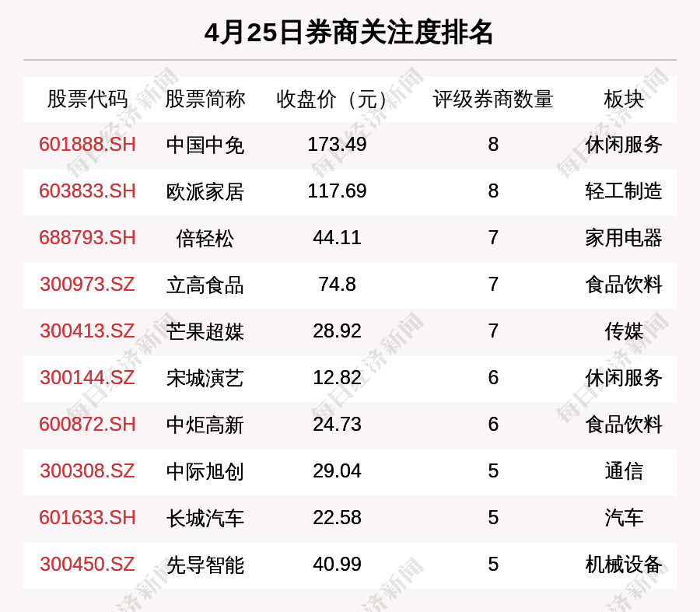700x612 pixels.
Task: Select stock name 欧派家居
Action: pyautogui.click(x=205, y=191)
